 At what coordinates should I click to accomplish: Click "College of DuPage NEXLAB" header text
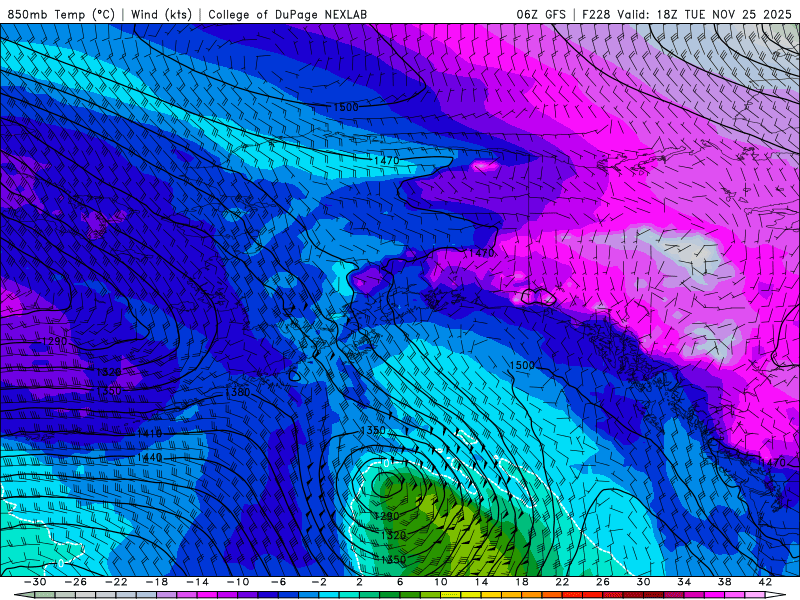coord(287,14)
